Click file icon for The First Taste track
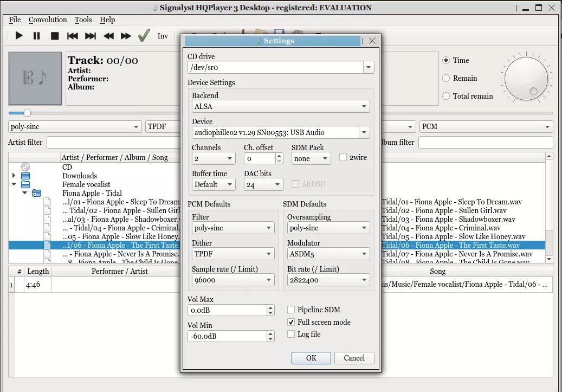Screen dimensions: 562x392 coord(47,245)
